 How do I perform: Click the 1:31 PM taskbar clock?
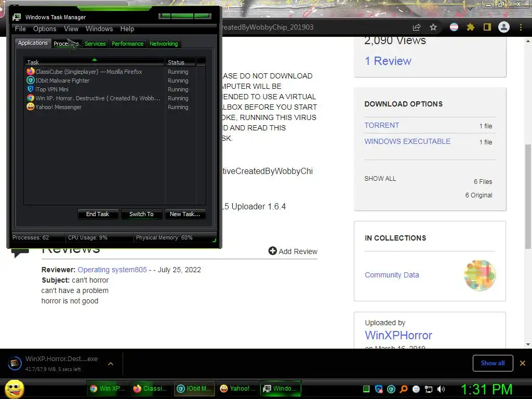tap(486, 389)
